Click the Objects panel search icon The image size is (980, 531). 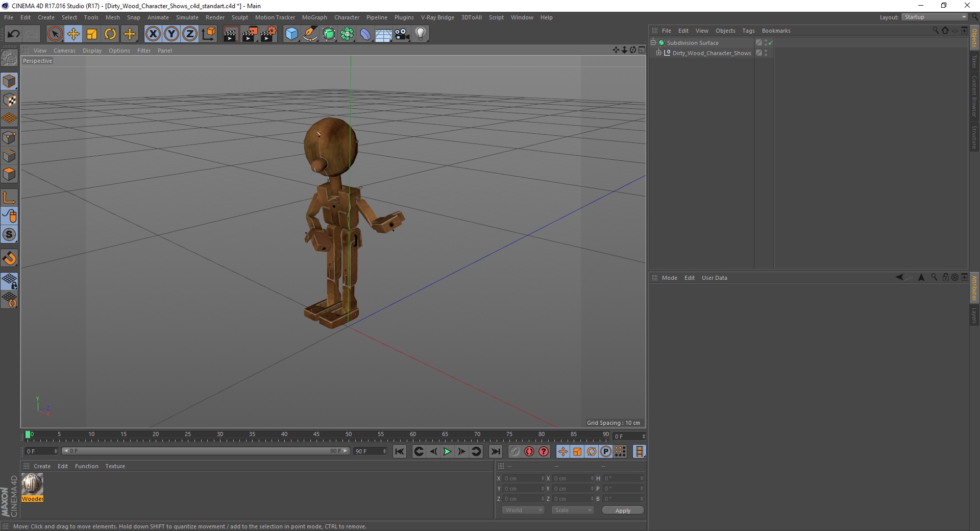936,31
